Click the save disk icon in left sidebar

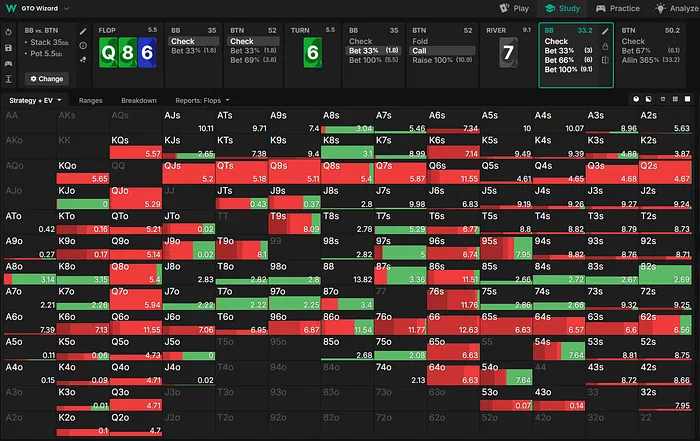click(8, 46)
